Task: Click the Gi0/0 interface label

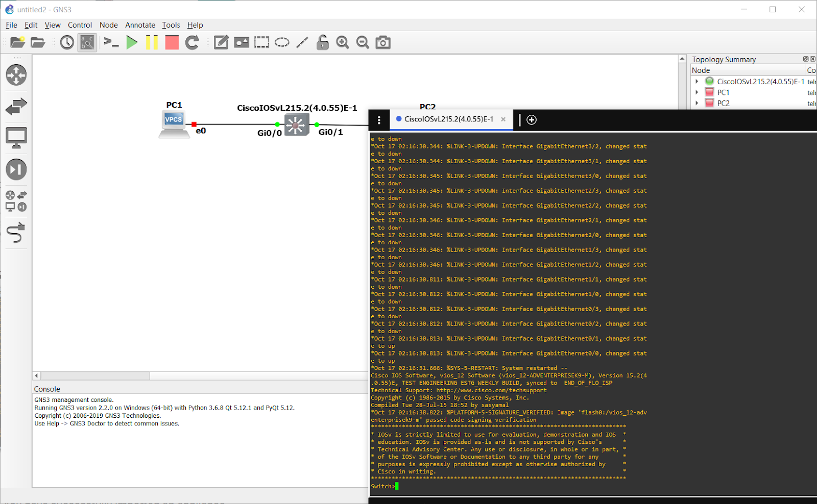Action: (x=270, y=133)
